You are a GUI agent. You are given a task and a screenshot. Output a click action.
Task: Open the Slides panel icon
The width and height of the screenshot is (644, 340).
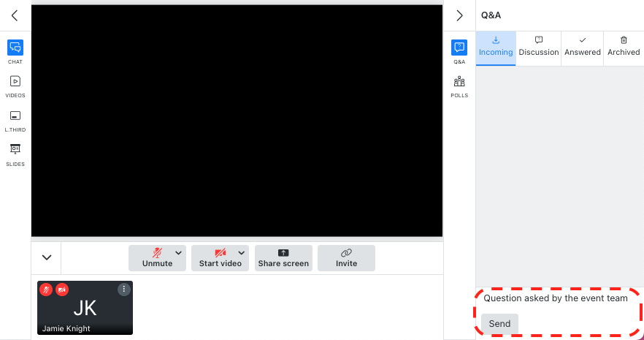point(15,149)
